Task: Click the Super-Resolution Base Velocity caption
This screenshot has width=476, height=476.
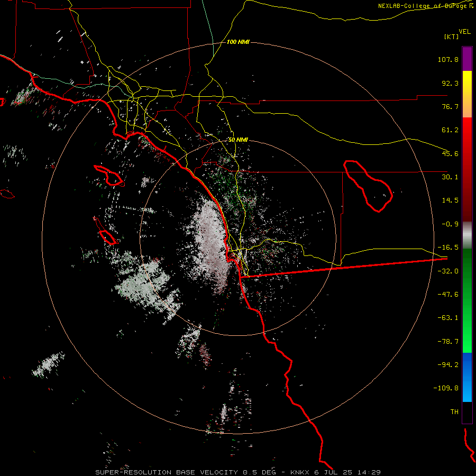Action: tap(238, 472)
